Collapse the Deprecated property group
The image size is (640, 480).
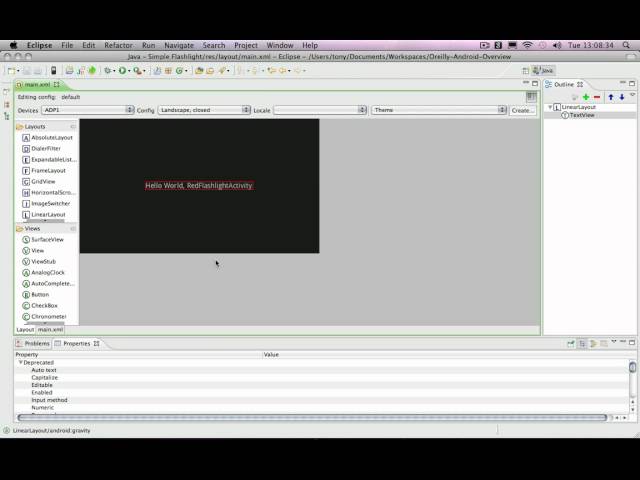(20, 362)
